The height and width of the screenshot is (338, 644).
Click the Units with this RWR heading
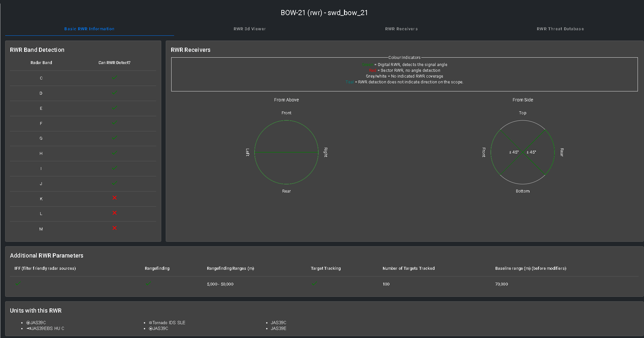tap(36, 311)
